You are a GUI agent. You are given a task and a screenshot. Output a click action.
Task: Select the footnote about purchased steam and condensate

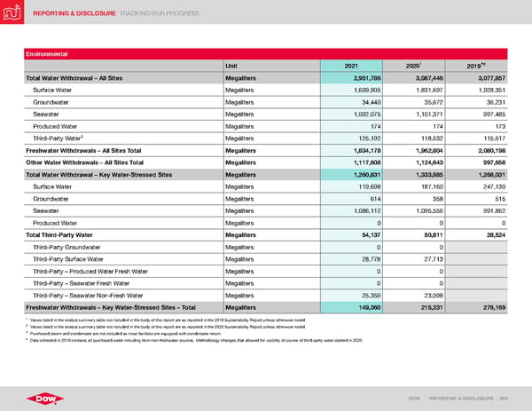[123, 334]
